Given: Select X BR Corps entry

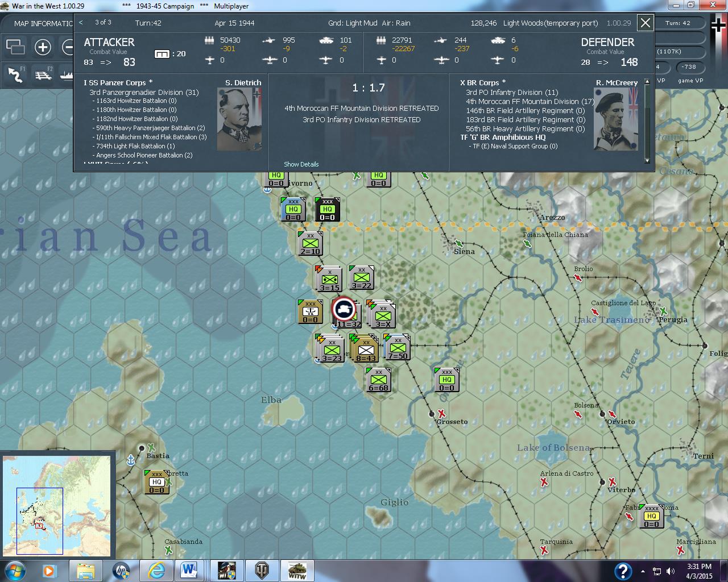Looking at the screenshot, I should (483, 82).
